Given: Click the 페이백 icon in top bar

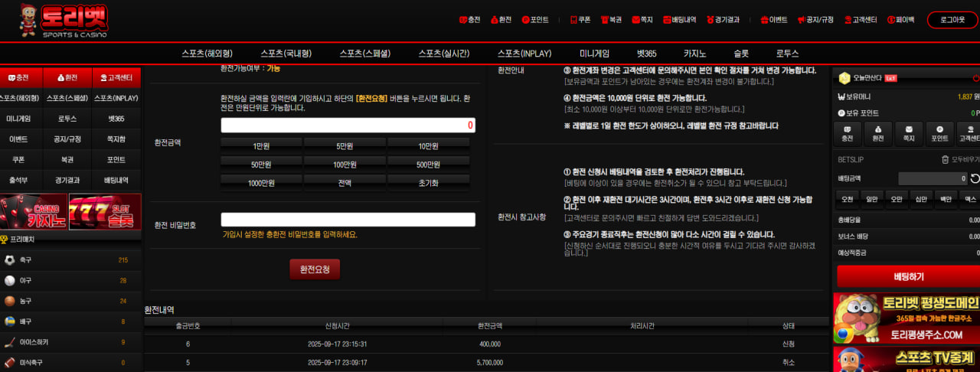Looking at the screenshot, I should pos(891,20).
